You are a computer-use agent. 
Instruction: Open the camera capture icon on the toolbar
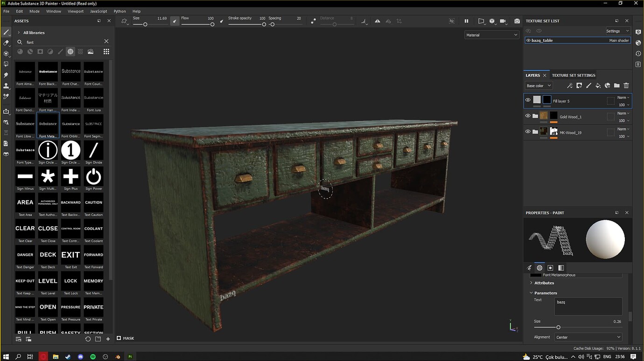(x=517, y=21)
